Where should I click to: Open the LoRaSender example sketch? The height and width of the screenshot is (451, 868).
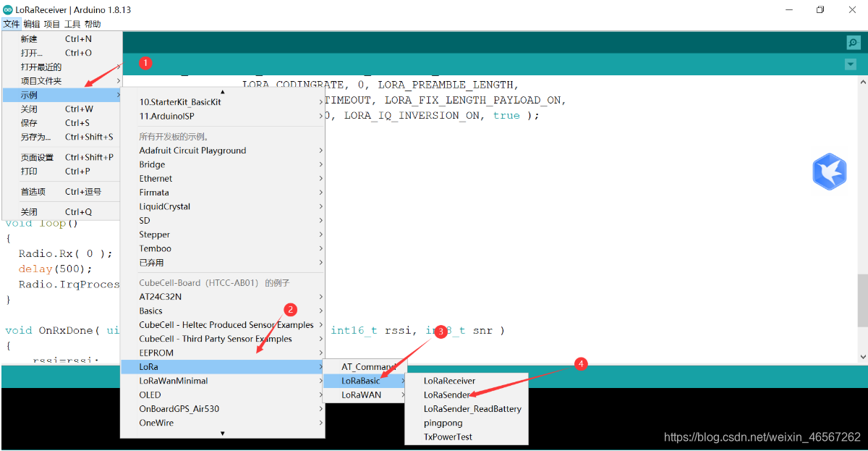click(x=467, y=395)
